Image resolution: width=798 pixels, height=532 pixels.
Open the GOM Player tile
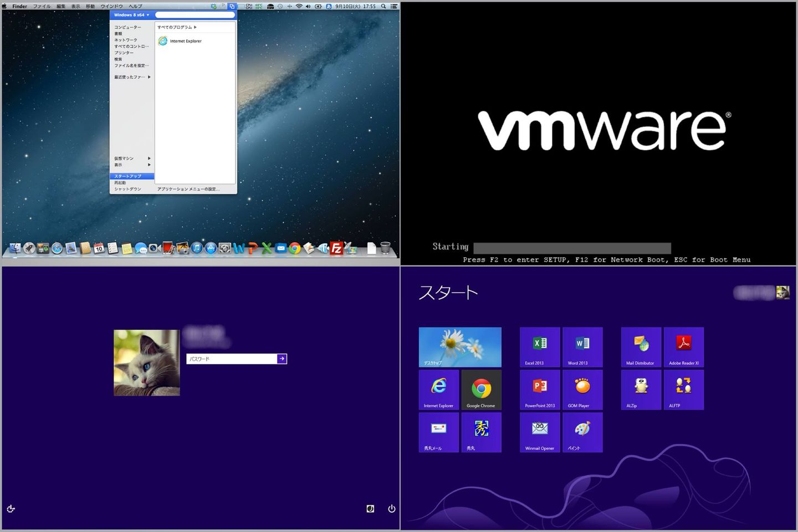[x=582, y=390]
